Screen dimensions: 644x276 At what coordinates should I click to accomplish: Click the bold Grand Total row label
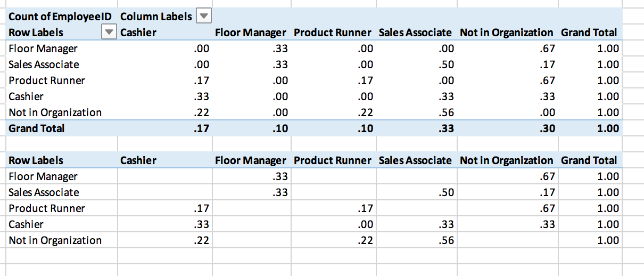click(36, 128)
